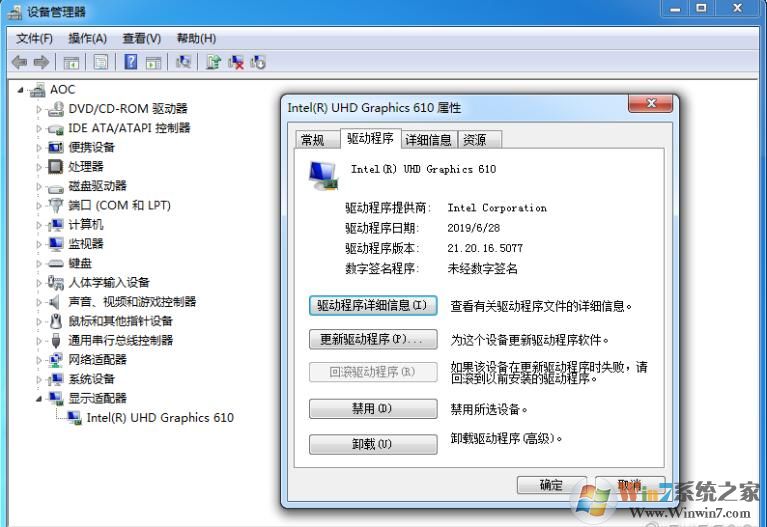Screen dimensions: 767x527
Task: Click the Properties sheet toolbar icon
Action: [101, 62]
